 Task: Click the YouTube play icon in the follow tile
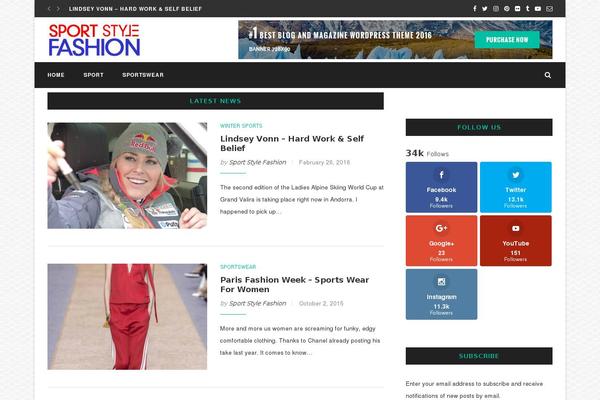click(516, 229)
